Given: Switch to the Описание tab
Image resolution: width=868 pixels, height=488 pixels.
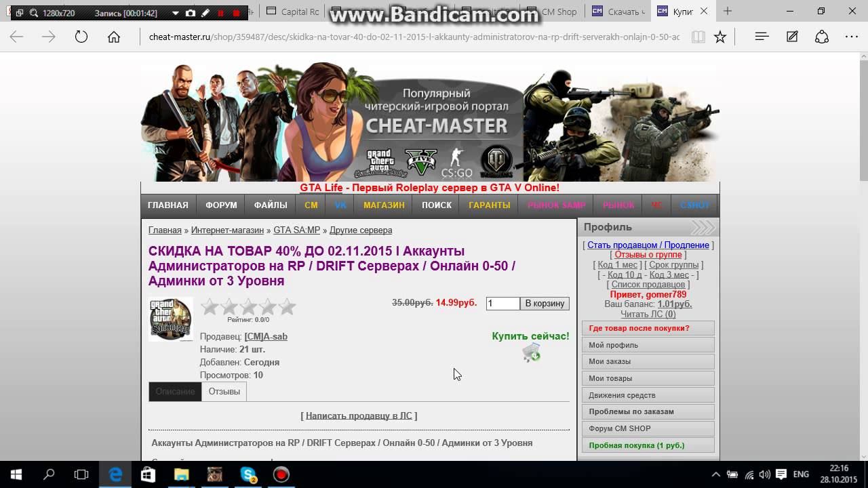Looking at the screenshot, I should pyautogui.click(x=175, y=392).
